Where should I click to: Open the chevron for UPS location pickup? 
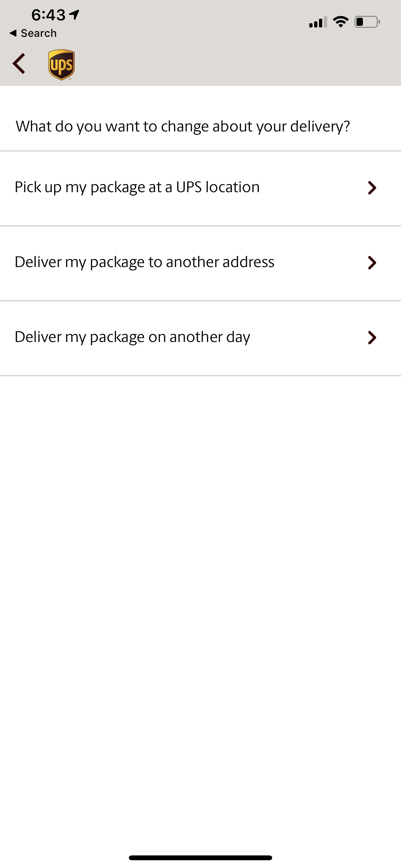(372, 188)
